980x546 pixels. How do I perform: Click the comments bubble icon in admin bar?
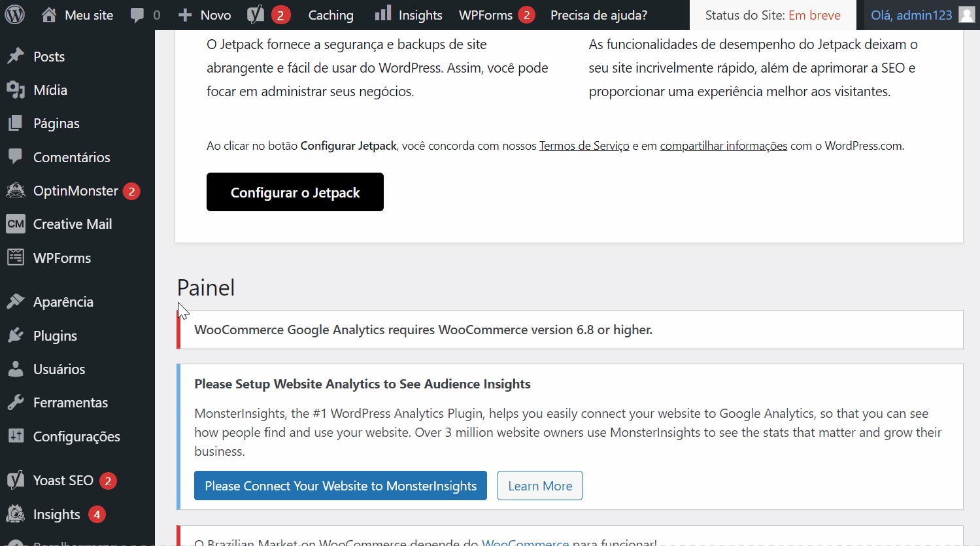pos(137,15)
